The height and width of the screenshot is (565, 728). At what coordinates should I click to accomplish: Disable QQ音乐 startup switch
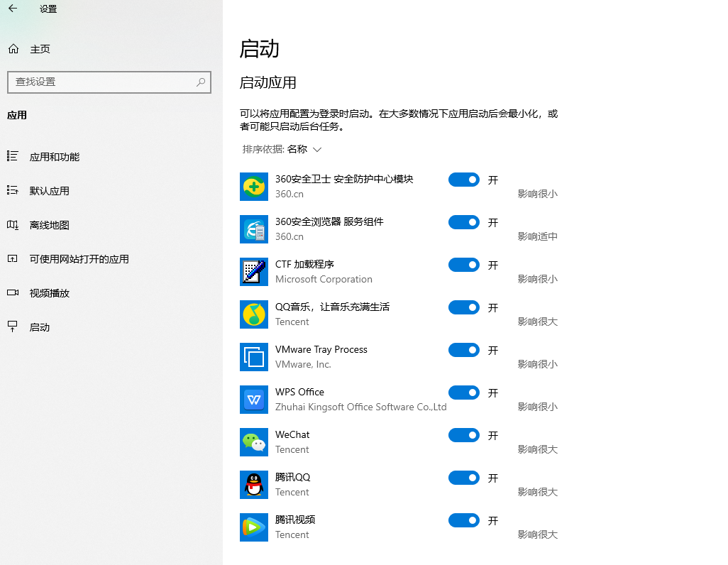(463, 307)
